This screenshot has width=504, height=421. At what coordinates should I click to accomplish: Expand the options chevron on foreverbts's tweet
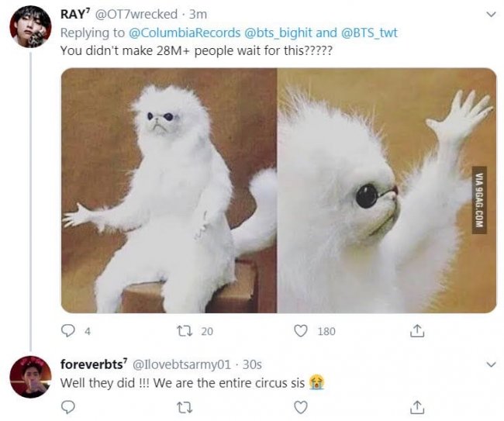coord(489,364)
